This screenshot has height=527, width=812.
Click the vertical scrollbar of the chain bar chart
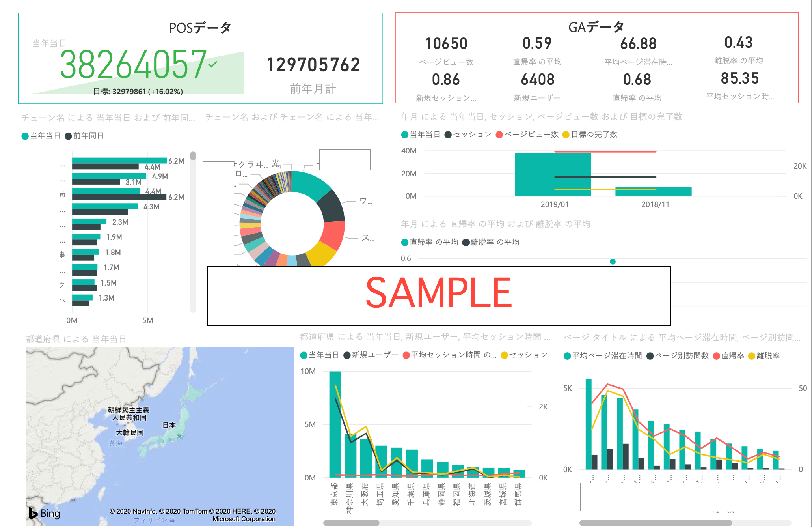(x=193, y=156)
